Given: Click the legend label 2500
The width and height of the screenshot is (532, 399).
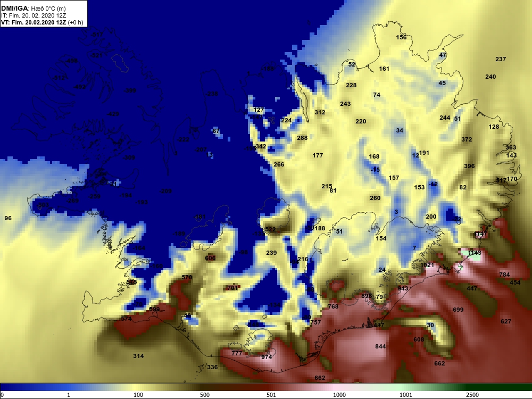Looking at the screenshot, I should tap(472, 395).
